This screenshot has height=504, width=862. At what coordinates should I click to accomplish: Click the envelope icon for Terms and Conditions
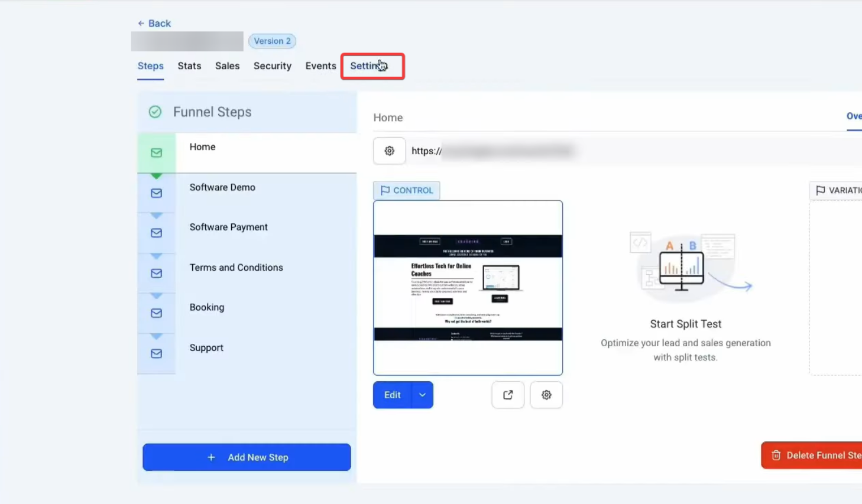[156, 273]
